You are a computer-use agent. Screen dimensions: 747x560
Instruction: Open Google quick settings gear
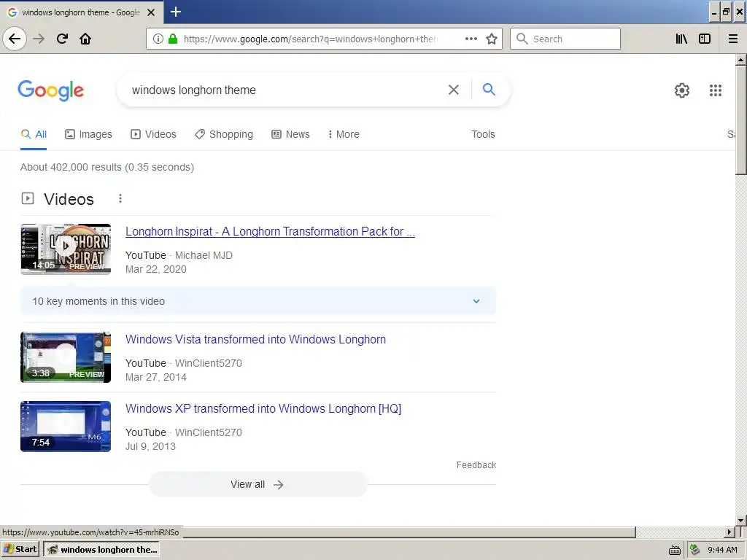pyautogui.click(x=682, y=90)
